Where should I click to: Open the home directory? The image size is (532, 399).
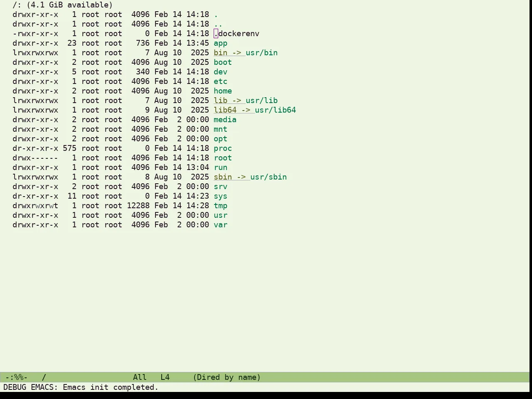pos(223,91)
